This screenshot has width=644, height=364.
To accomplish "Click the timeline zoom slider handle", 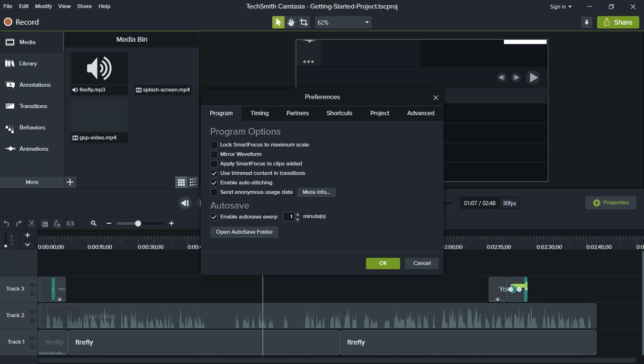I will (138, 223).
